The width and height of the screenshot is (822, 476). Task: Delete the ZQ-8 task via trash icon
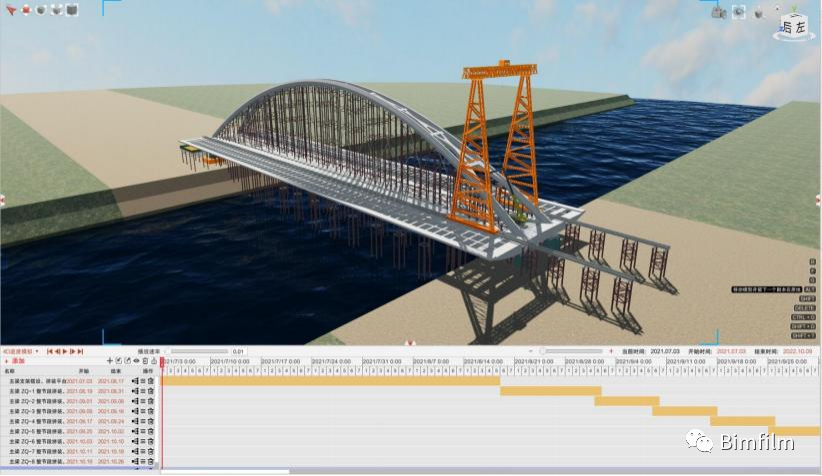[150, 461]
